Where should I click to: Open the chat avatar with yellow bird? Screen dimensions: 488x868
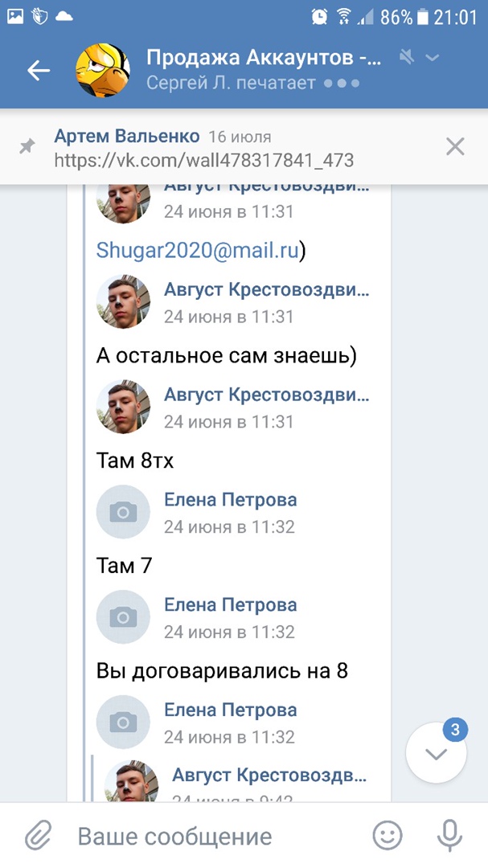pos(102,71)
